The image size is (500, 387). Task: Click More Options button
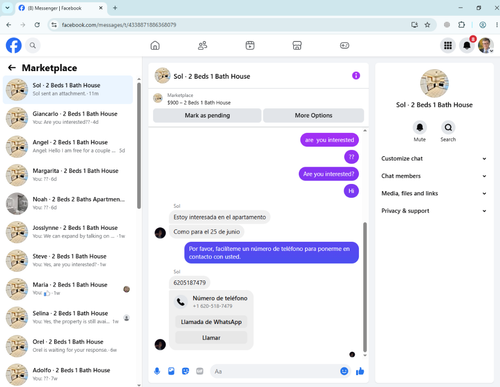(313, 115)
